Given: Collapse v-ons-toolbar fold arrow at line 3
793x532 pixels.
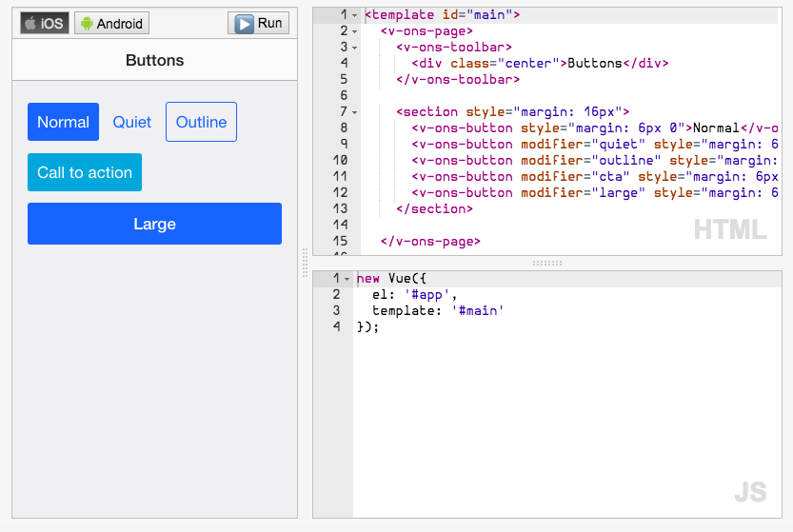Looking at the screenshot, I should click(x=354, y=48).
